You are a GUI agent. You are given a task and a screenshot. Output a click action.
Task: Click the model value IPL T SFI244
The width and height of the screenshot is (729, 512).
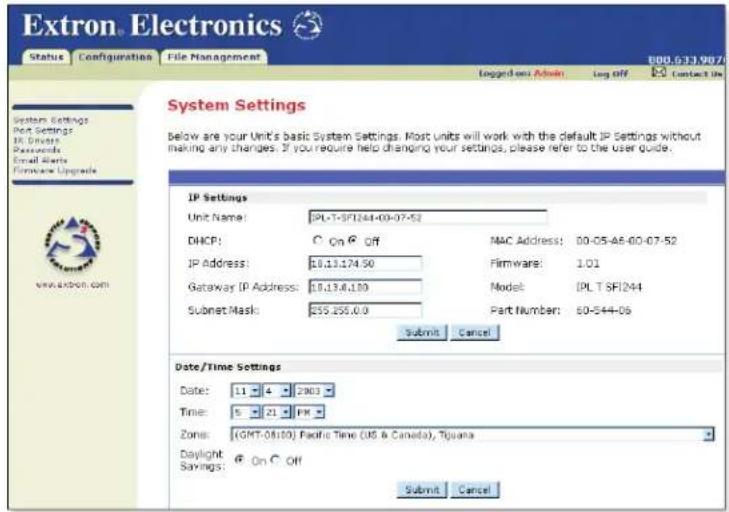pyautogui.click(x=609, y=287)
